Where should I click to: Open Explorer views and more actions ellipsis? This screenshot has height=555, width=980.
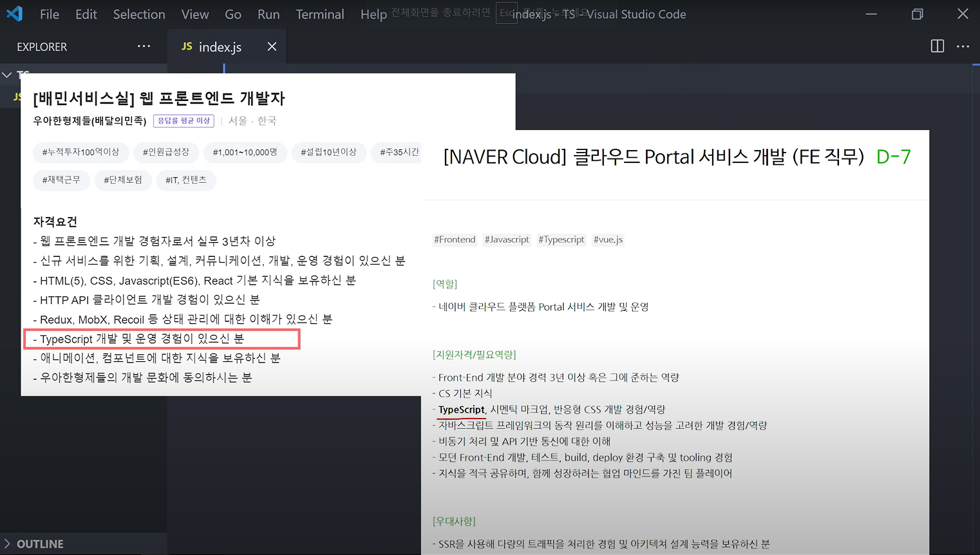(x=144, y=46)
